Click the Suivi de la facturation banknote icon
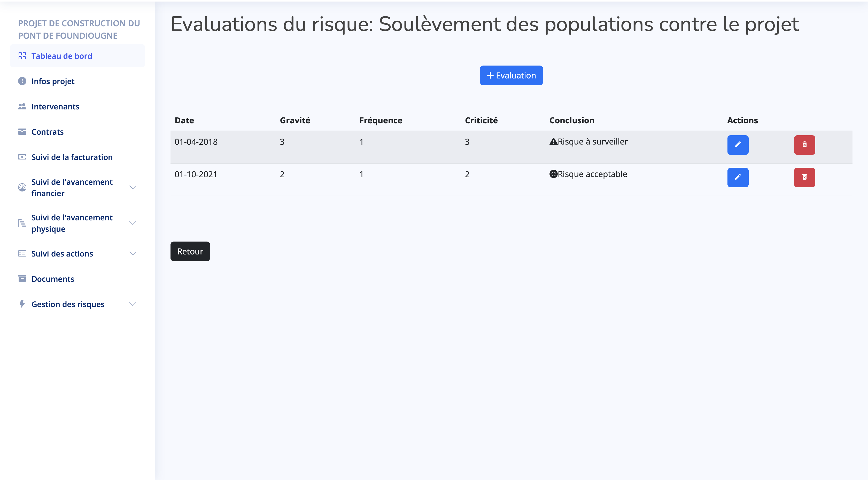 click(x=22, y=157)
